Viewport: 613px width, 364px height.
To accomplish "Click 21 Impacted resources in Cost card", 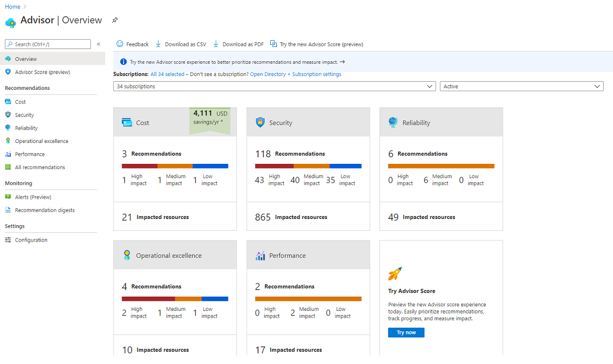I will click(x=155, y=217).
